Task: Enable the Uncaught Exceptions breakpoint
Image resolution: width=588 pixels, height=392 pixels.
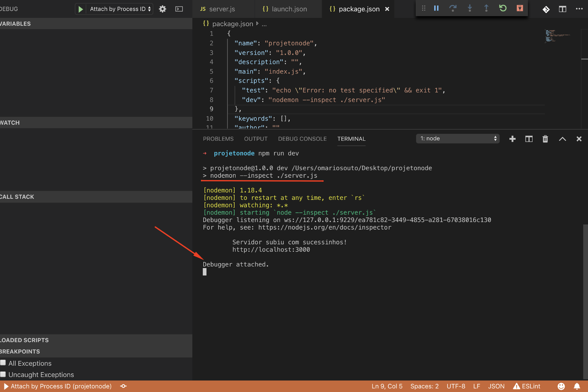Action: click(x=3, y=374)
